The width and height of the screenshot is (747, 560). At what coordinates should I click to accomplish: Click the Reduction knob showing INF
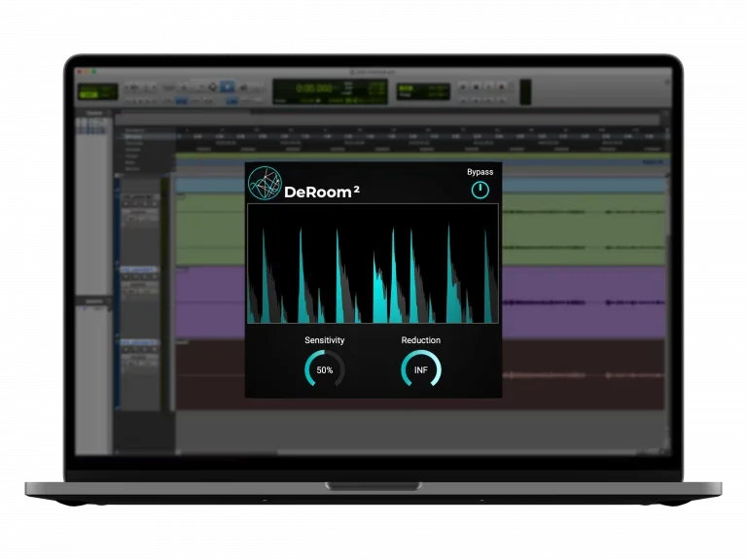420,369
